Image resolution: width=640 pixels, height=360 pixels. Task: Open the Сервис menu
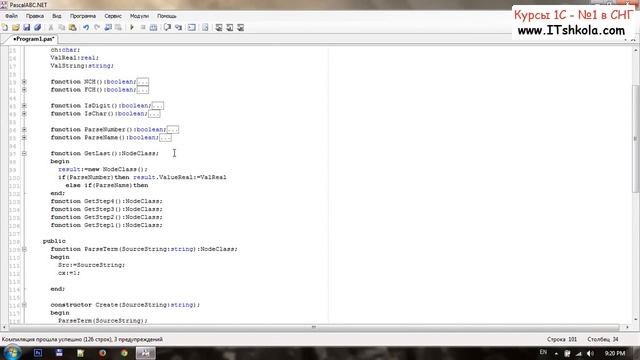coord(113,16)
